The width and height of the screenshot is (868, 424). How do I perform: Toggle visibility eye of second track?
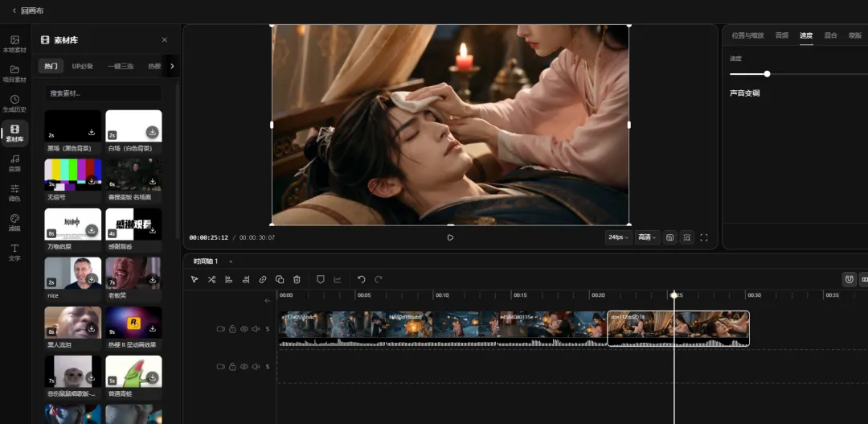pos(244,366)
